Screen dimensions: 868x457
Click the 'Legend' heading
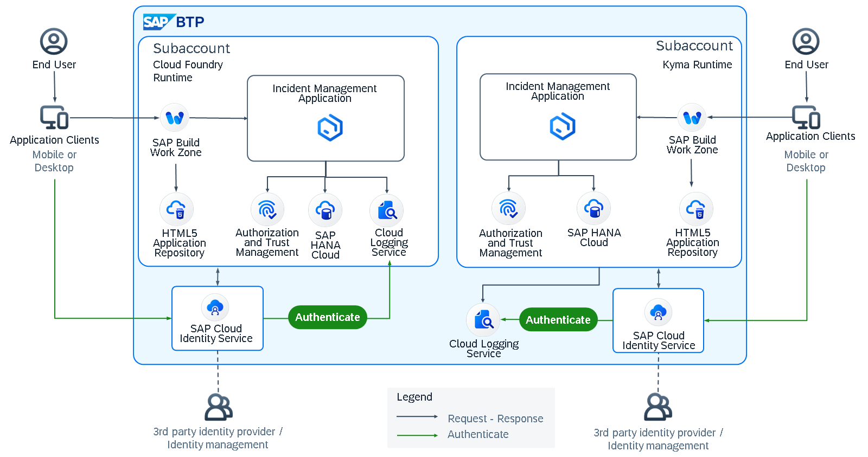(x=414, y=397)
